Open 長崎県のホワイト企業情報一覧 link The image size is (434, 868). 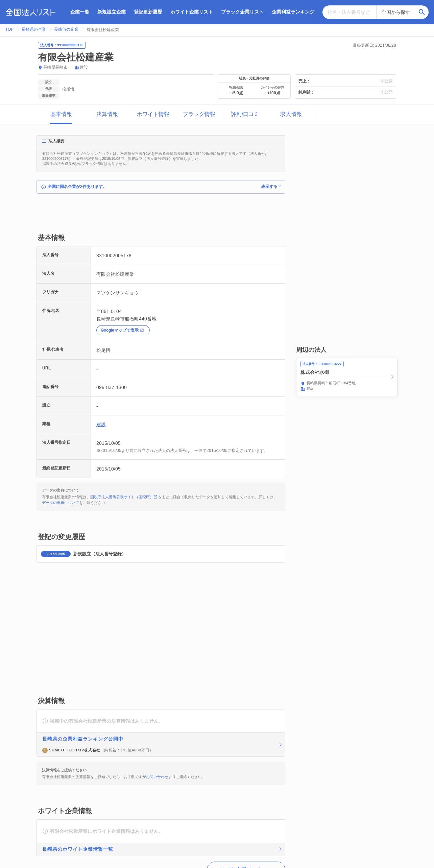tap(78, 849)
